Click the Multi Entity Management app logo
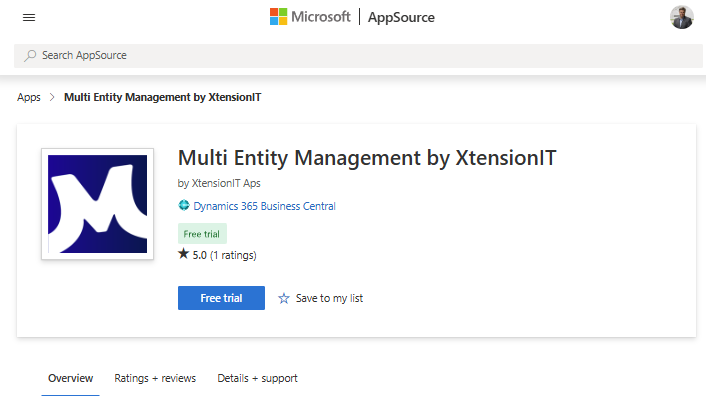This screenshot has height=396, width=706. 97,204
